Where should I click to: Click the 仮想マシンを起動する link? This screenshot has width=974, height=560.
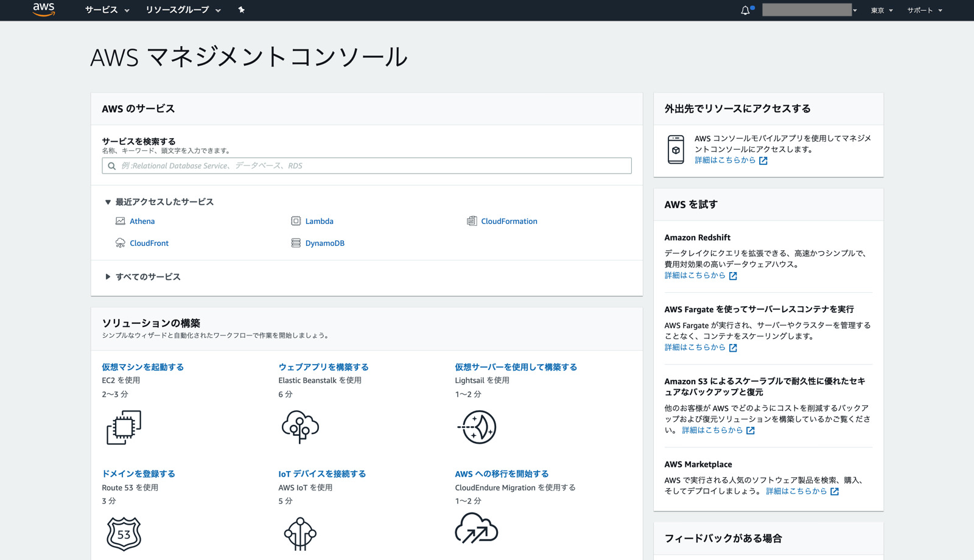143,366
